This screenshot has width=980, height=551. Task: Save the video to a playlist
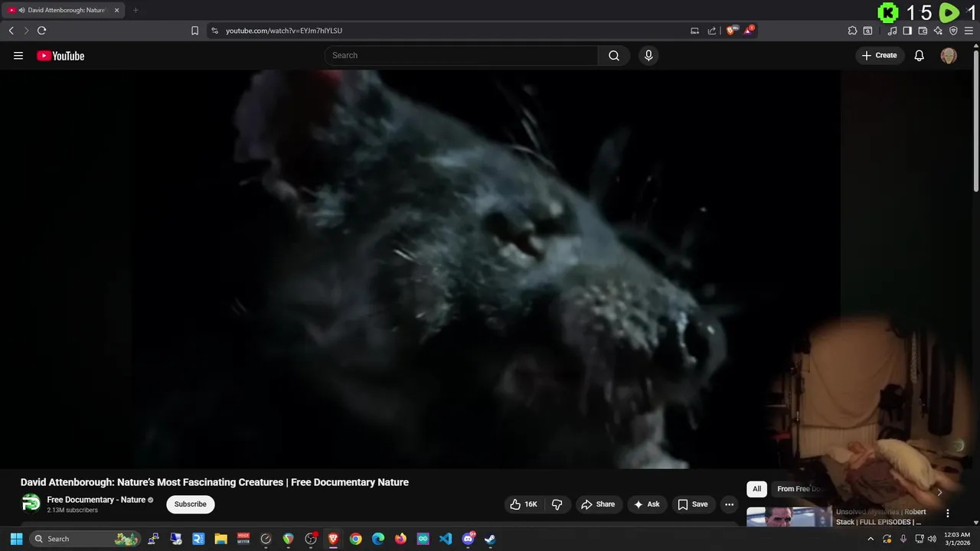click(693, 504)
